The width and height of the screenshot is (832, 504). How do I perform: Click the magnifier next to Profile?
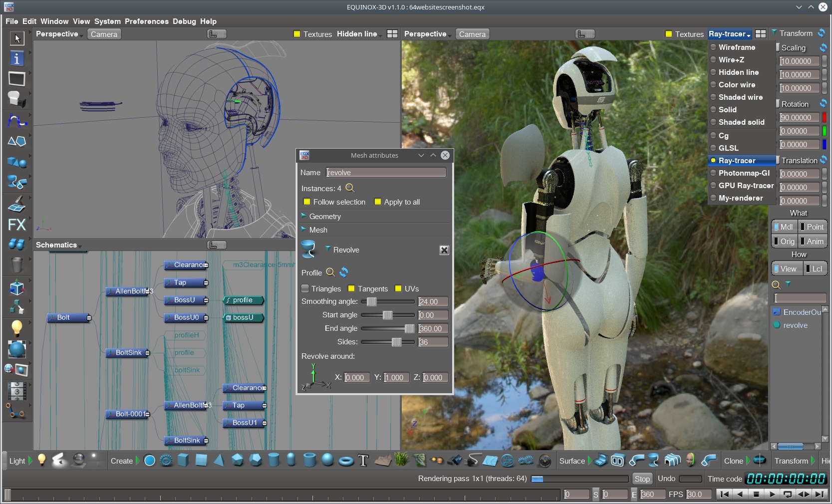[x=330, y=272]
